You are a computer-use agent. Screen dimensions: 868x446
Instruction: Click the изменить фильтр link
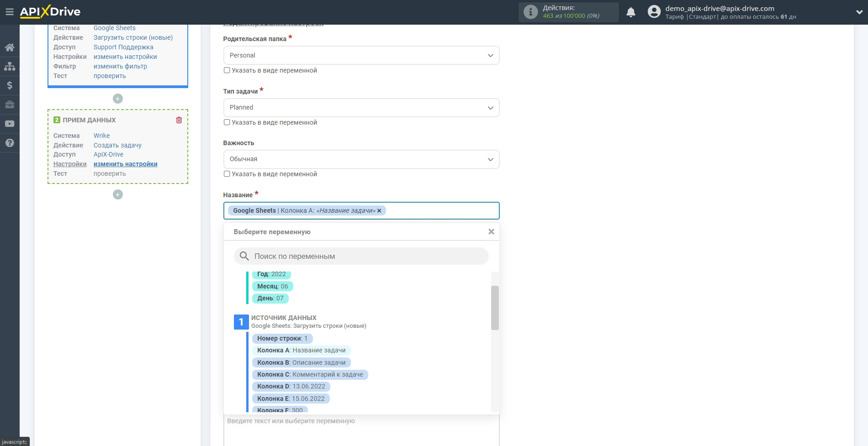[120, 66]
